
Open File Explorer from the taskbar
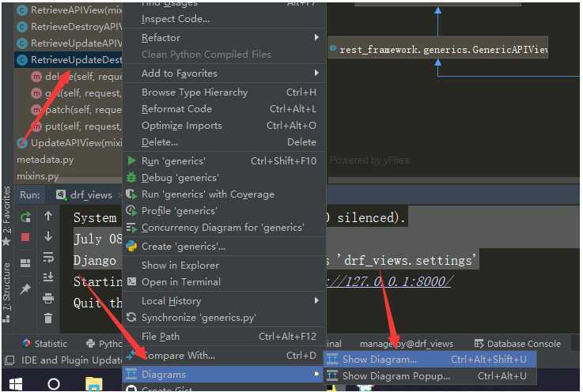coord(93,384)
